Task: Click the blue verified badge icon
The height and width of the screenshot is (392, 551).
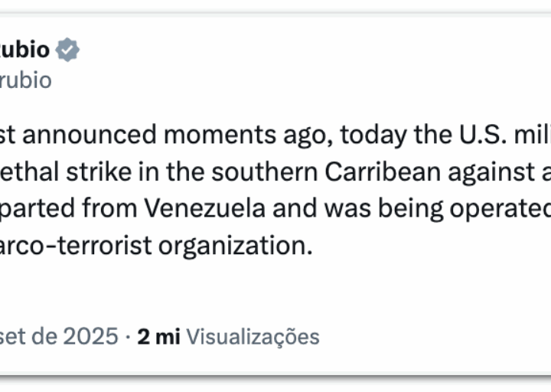Action: (68, 51)
